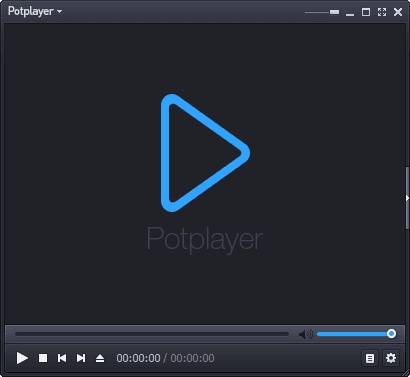This screenshot has height=377, width=410.
Task: Click the Eject/Open file icon
Action: coord(100,358)
